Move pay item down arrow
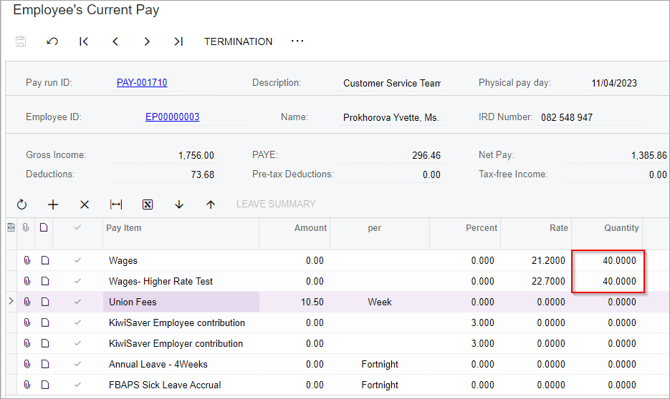The width and height of the screenshot is (670, 399). point(179,205)
